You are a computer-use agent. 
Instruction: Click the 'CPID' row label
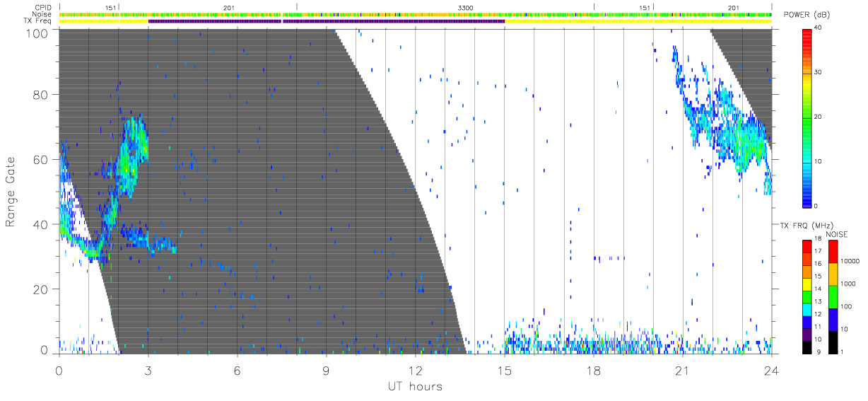click(x=43, y=7)
